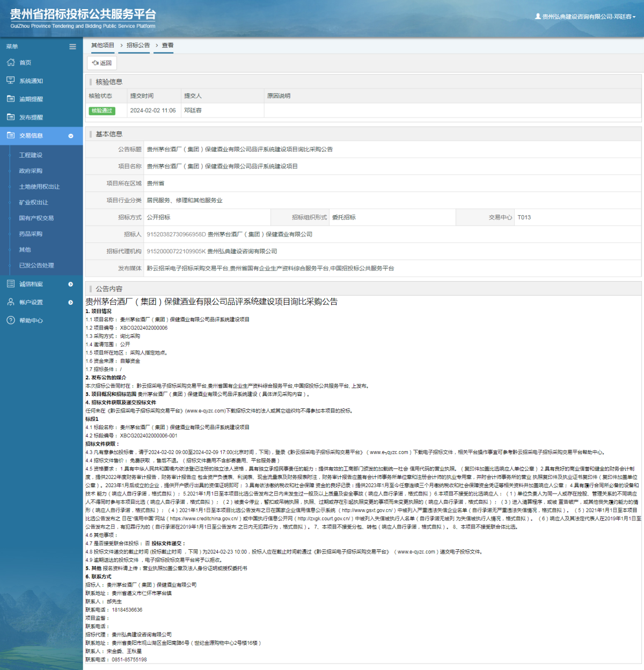Click the overdue reminder icon
Screen dimensions: 644x670
pyautogui.click(x=11, y=99)
